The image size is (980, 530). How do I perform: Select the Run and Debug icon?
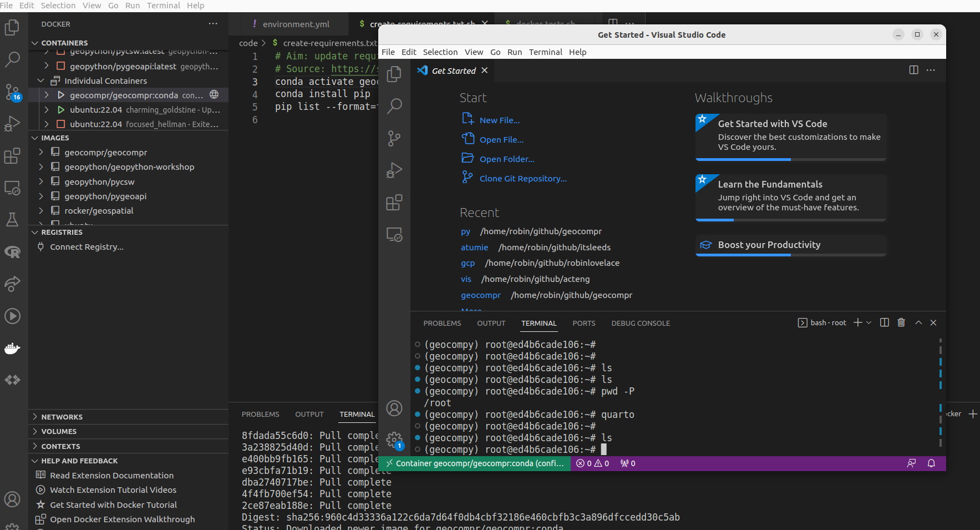[x=12, y=124]
